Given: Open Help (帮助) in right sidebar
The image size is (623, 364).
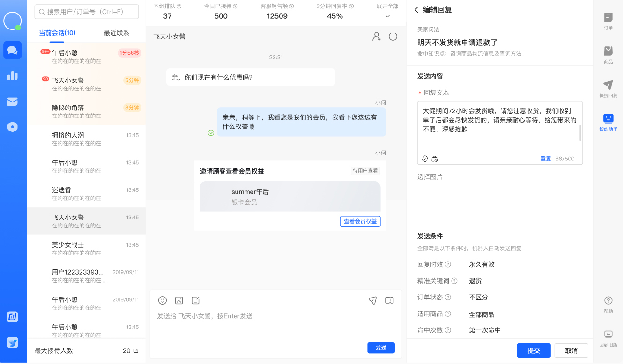Looking at the screenshot, I should pos(608,305).
